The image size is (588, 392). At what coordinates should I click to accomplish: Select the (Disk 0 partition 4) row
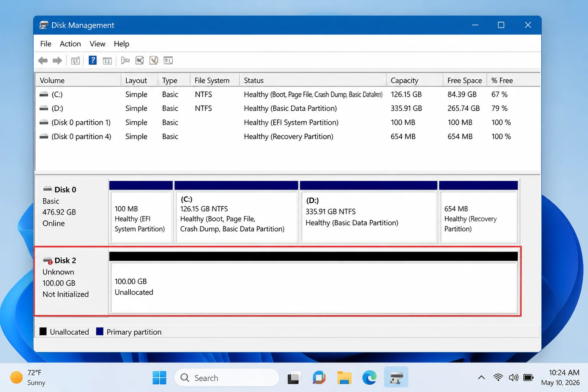point(287,137)
